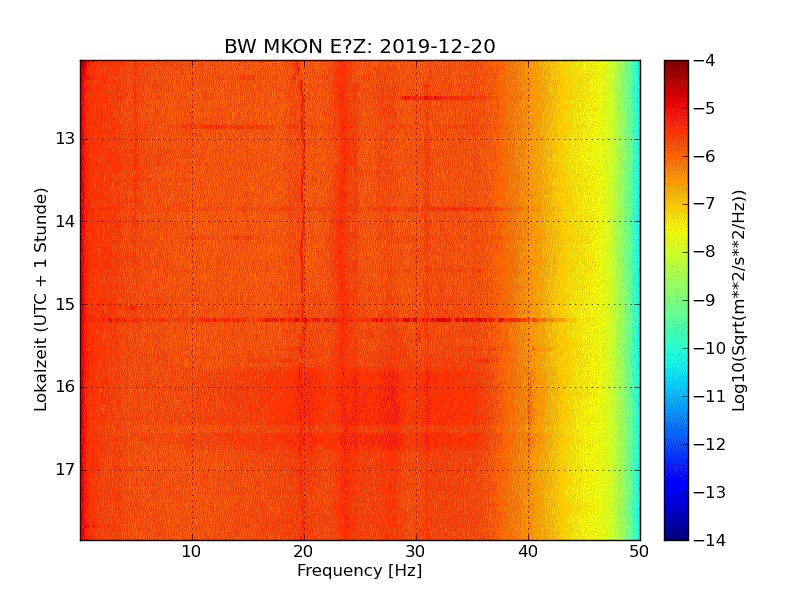Click the colorbar tick label '−12'
This screenshot has width=800, height=600.
click(x=709, y=444)
